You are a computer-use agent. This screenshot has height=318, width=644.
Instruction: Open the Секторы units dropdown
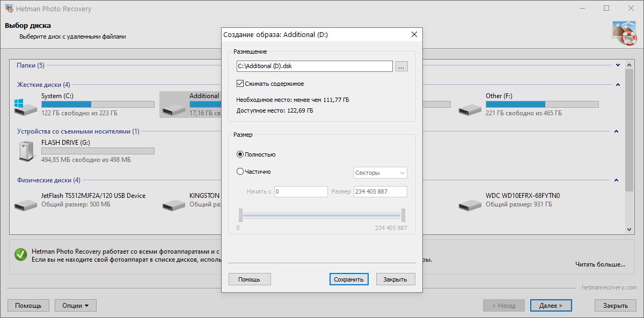point(380,173)
